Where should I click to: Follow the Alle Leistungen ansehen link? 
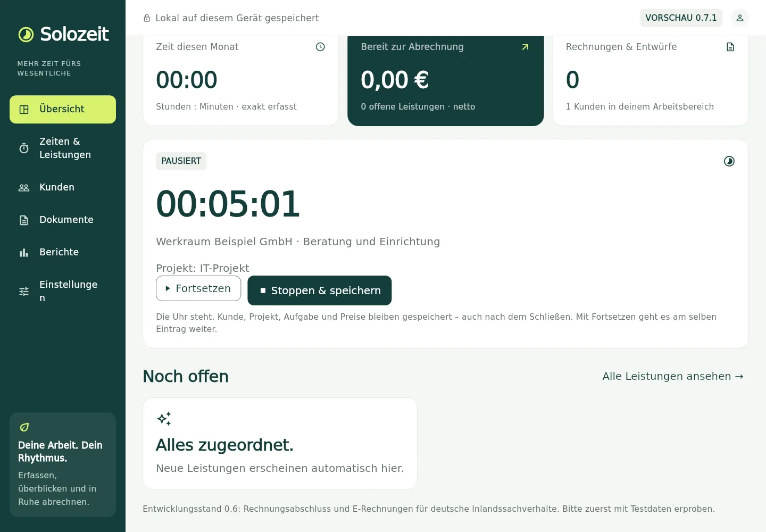point(673,376)
